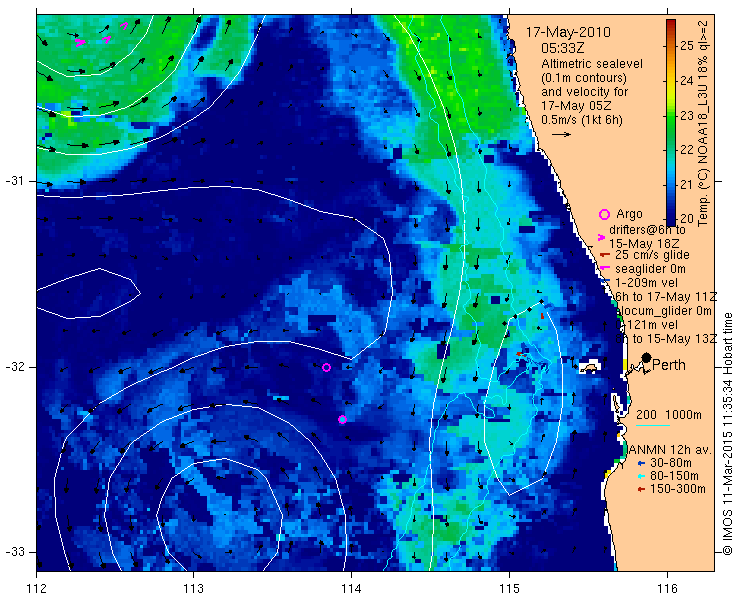
Task: Click the latitude axis label '-32'
Action: [x=14, y=367]
